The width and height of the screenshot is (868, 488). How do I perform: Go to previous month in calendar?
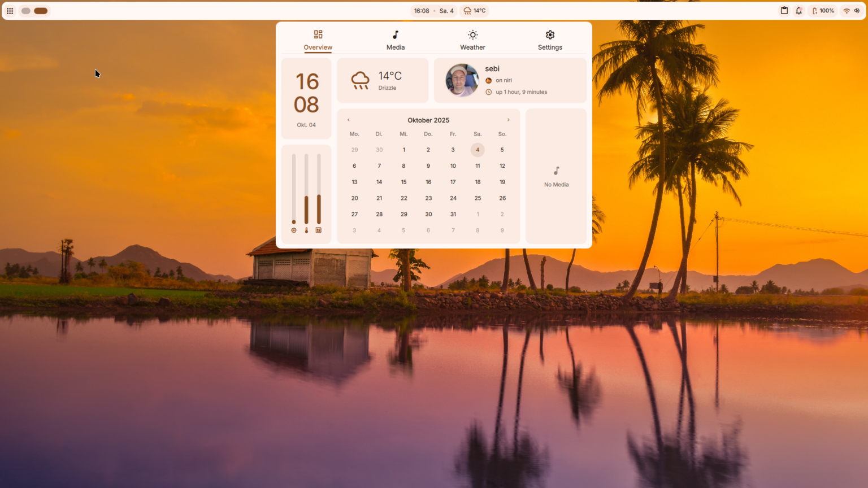349,120
